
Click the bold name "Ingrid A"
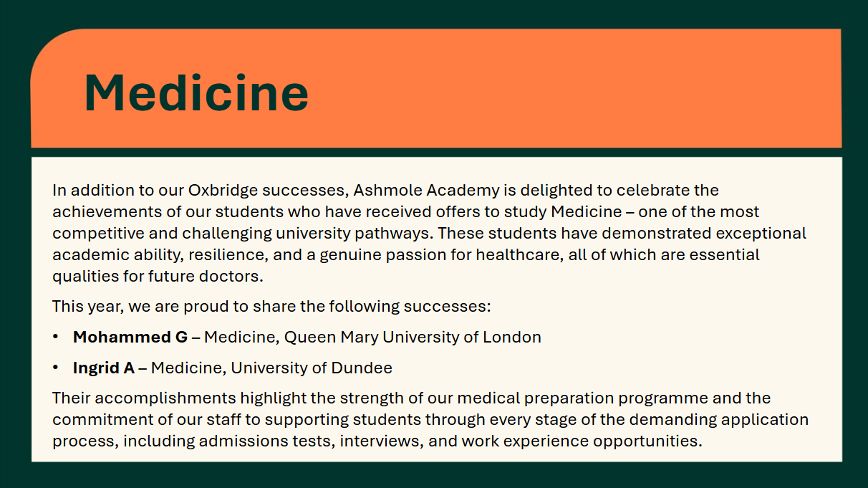tap(104, 368)
